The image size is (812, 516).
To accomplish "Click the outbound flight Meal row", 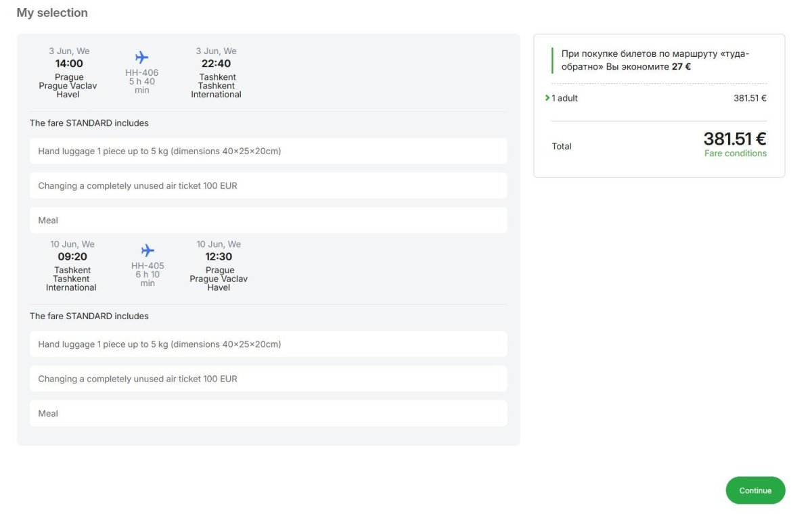I will (x=268, y=220).
